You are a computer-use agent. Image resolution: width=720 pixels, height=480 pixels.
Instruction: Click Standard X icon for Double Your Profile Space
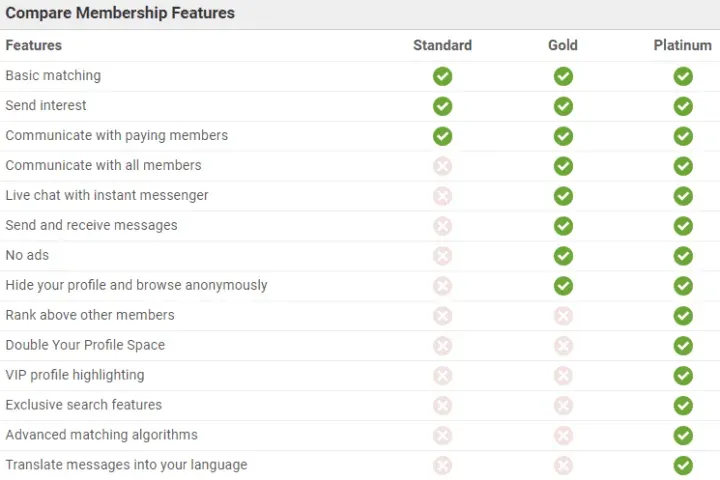click(x=442, y=346)
